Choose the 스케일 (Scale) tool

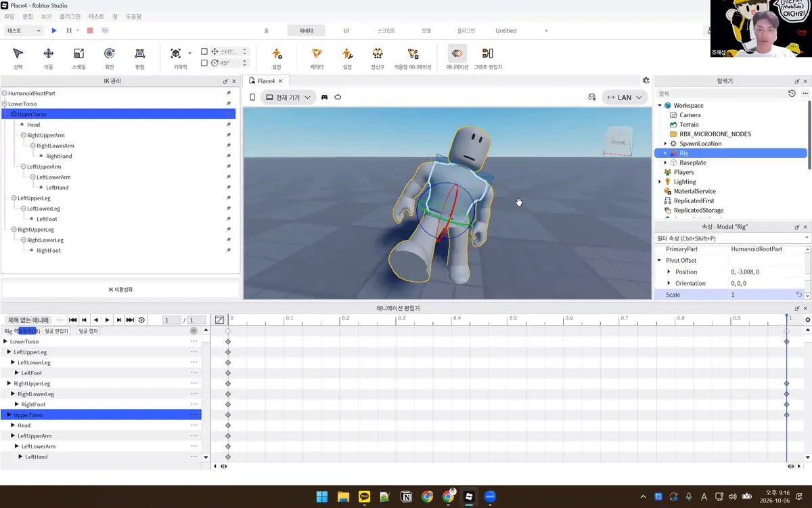78,58
